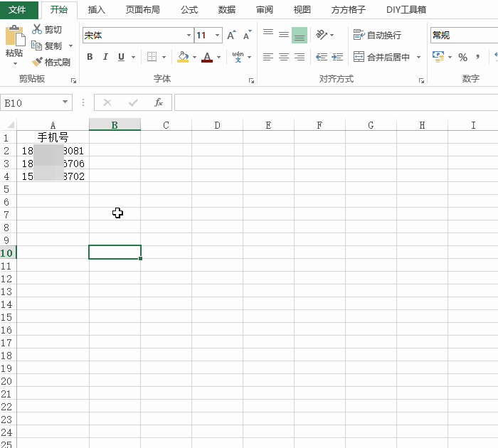Open the font name dropdown (宋体)

189,35
